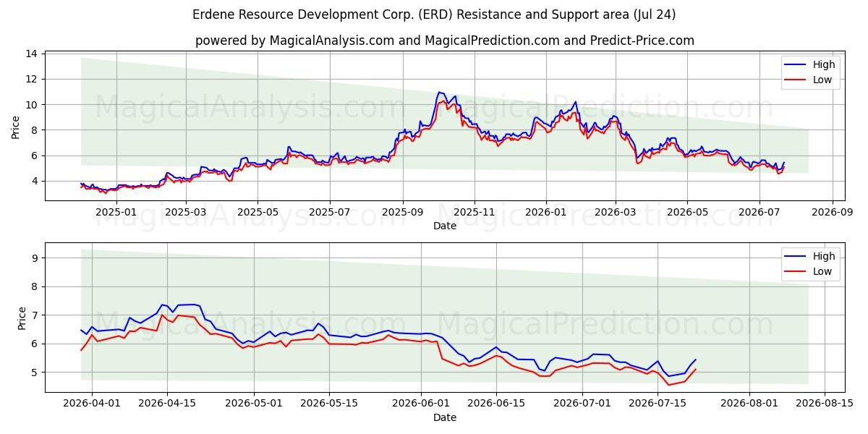Click the '2026-07' x-axis label on top chart

point(759,213)
